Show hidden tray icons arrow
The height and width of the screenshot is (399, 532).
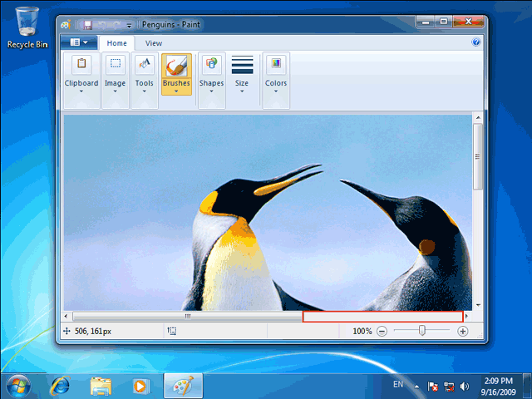pyautogui.click(x=416, y=387)
